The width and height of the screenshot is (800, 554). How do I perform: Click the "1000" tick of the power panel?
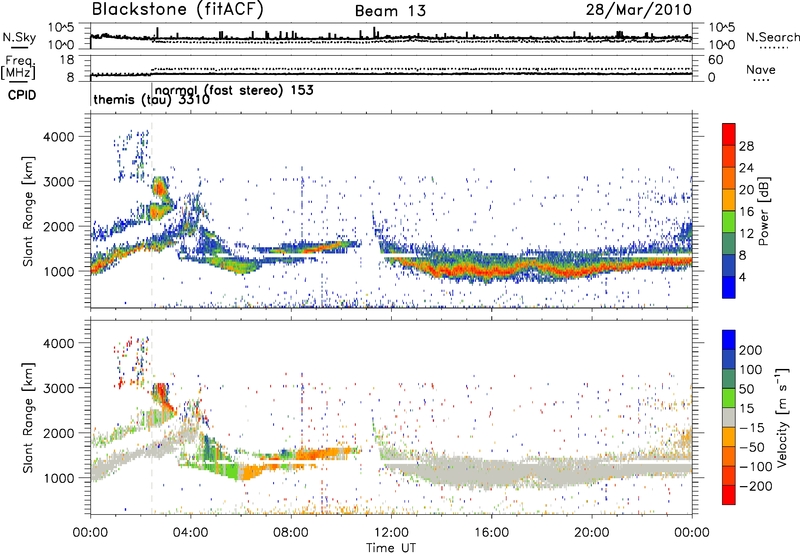pos(59,271)
